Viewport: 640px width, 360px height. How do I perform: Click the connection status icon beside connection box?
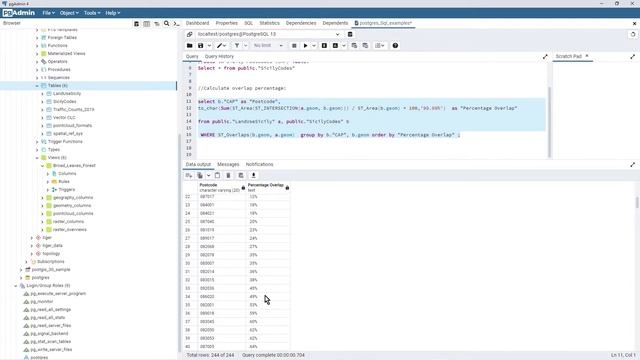[x=189, y=34]
